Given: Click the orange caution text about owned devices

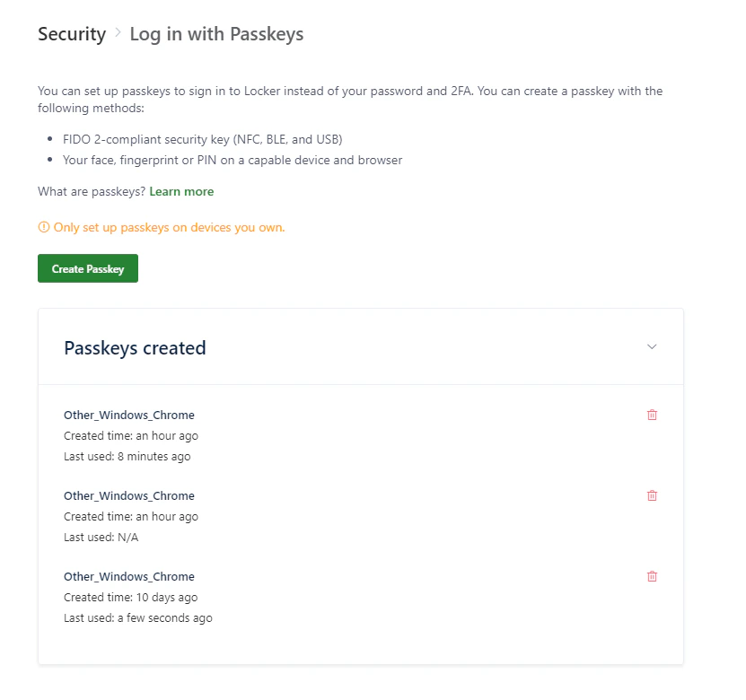Looking at the screenshot, I should (x=169, y=227).
